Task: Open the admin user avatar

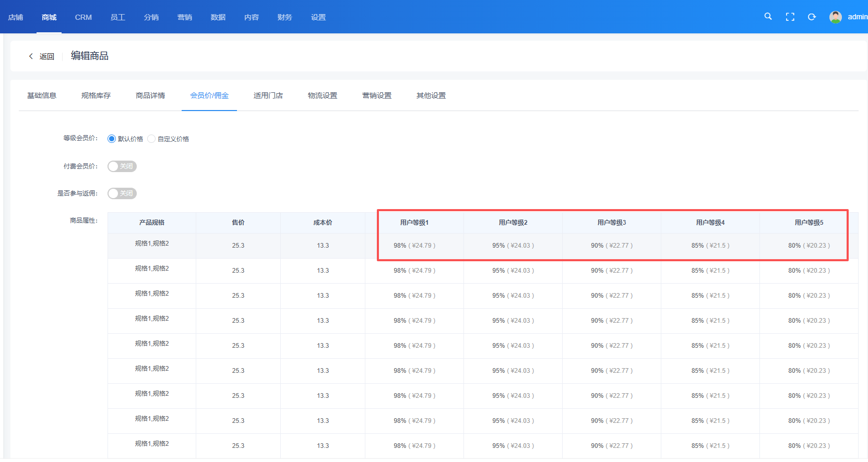Action: [x=835, y=17]
